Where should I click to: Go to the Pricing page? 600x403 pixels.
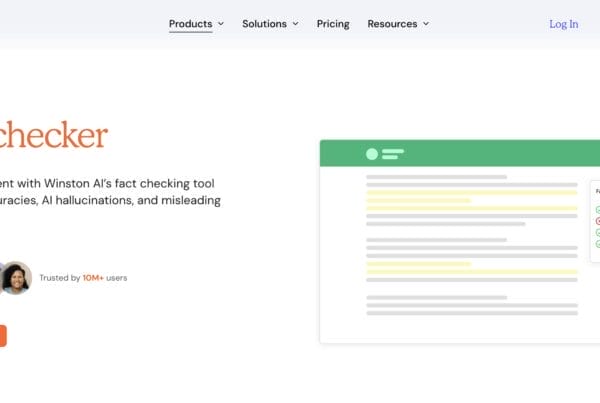pyautogui.click(x=333, y=24)
